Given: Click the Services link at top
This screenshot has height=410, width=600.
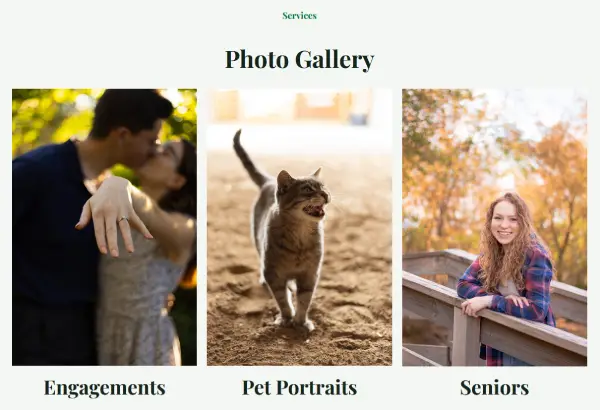Looking at the screenshot, I should 299,16.
